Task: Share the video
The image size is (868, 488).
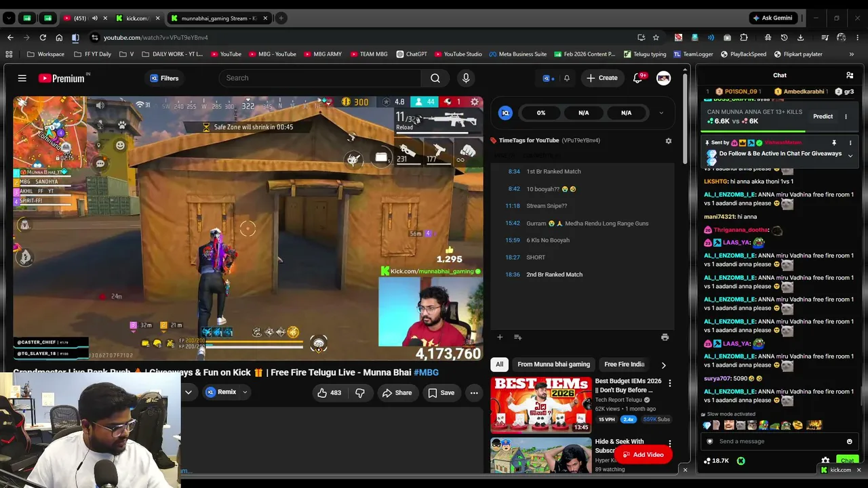Action: [397, 392]
